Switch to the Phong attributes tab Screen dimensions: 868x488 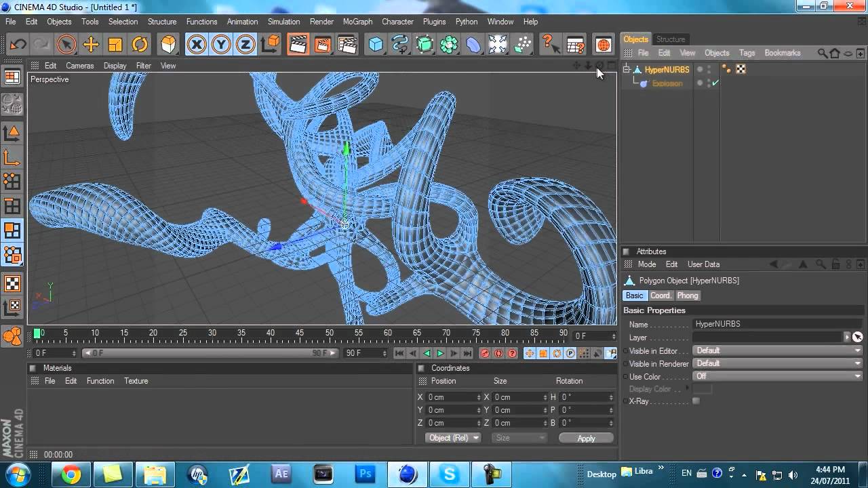(x=688, y=296)
